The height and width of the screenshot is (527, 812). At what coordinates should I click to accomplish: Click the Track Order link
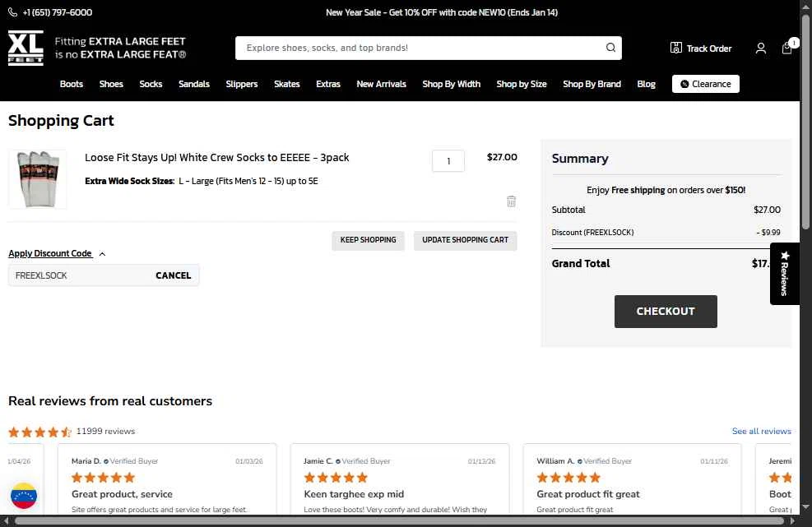(x=701, y=49)
